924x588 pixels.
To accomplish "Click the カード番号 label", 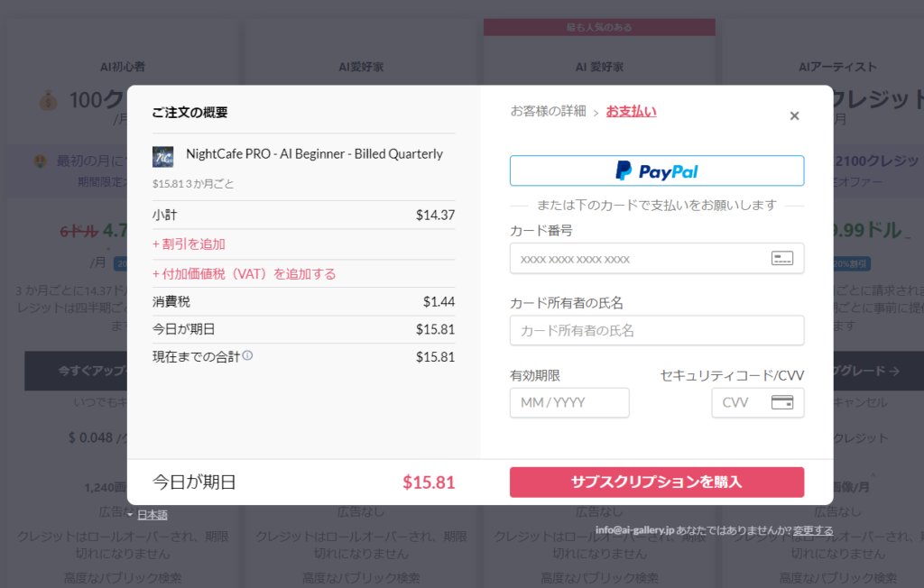I will tap(541, 230).
